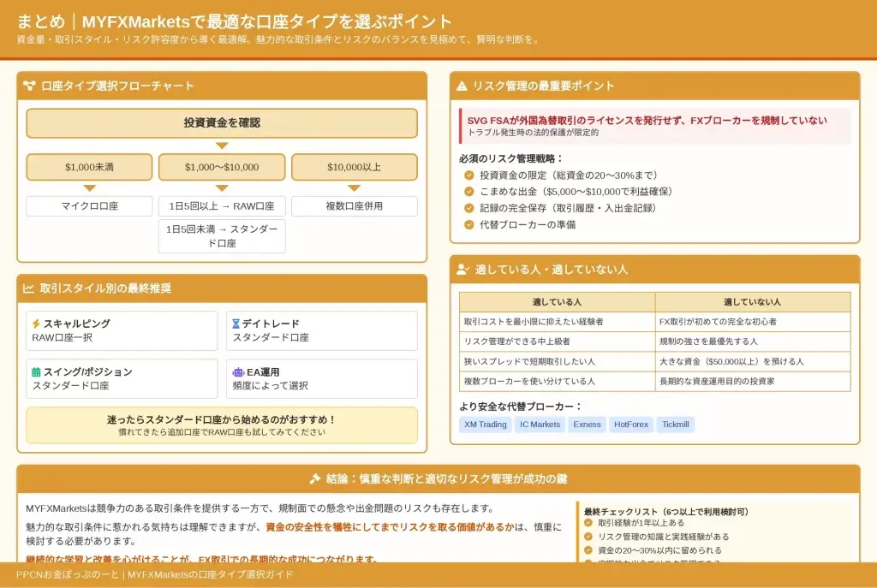
Task: Click the IC Markets broker tag
Action: coord(540,425)
